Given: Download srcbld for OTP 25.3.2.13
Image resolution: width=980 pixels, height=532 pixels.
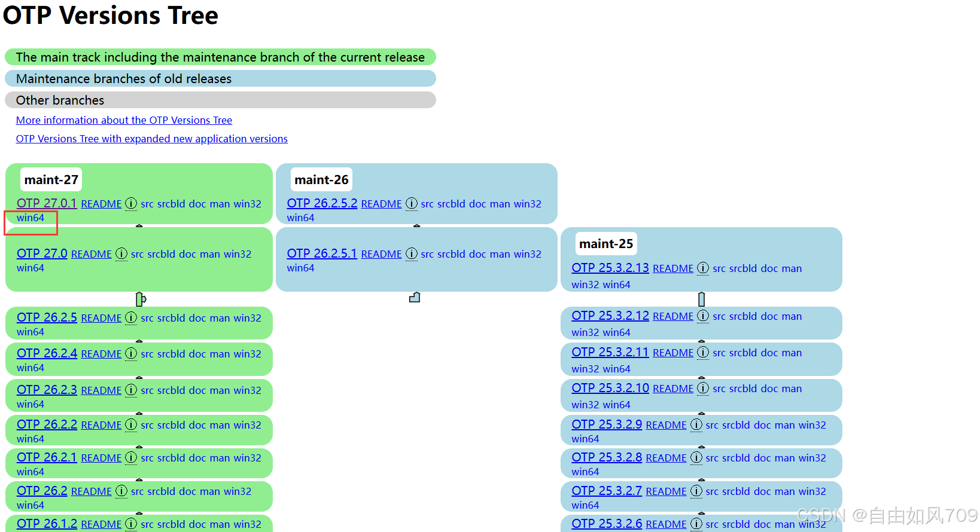Looking at the screenshot, I should coord(744,268).
